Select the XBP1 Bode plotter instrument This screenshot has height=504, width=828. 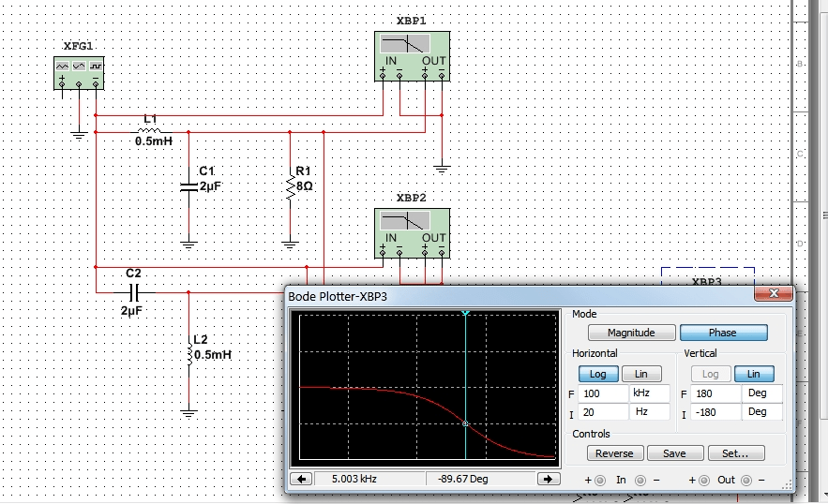412,56
